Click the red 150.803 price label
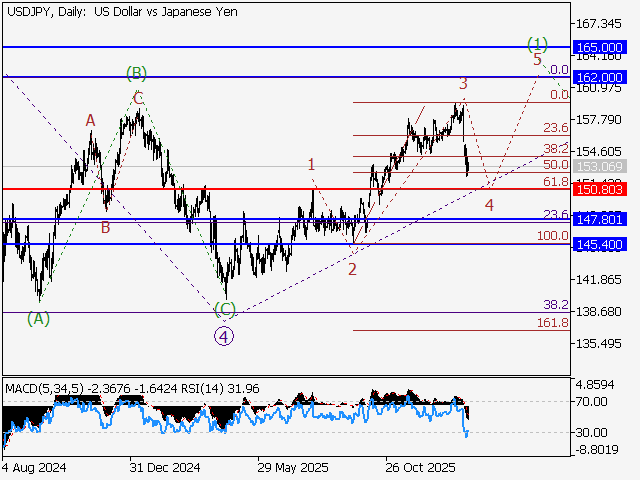The height and width of the screenshot is (480, 640). (600, 188)
